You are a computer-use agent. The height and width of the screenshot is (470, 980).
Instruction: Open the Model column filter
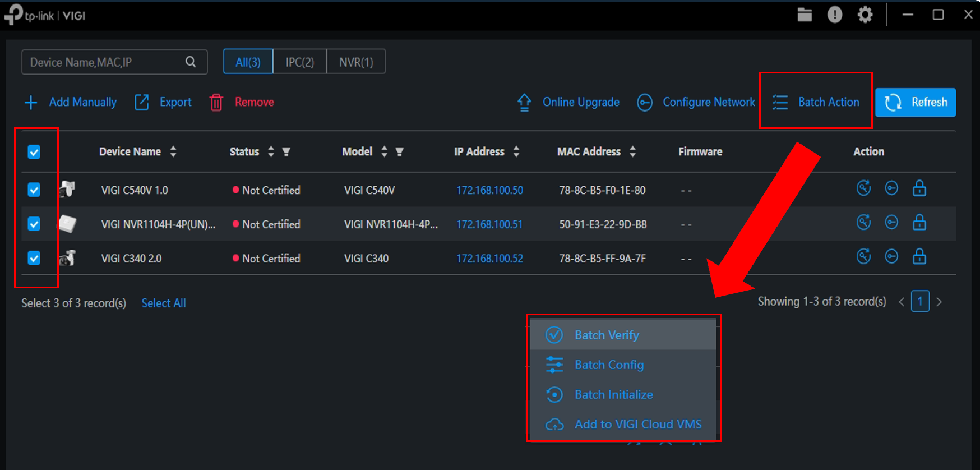click(x=400, y=151)
